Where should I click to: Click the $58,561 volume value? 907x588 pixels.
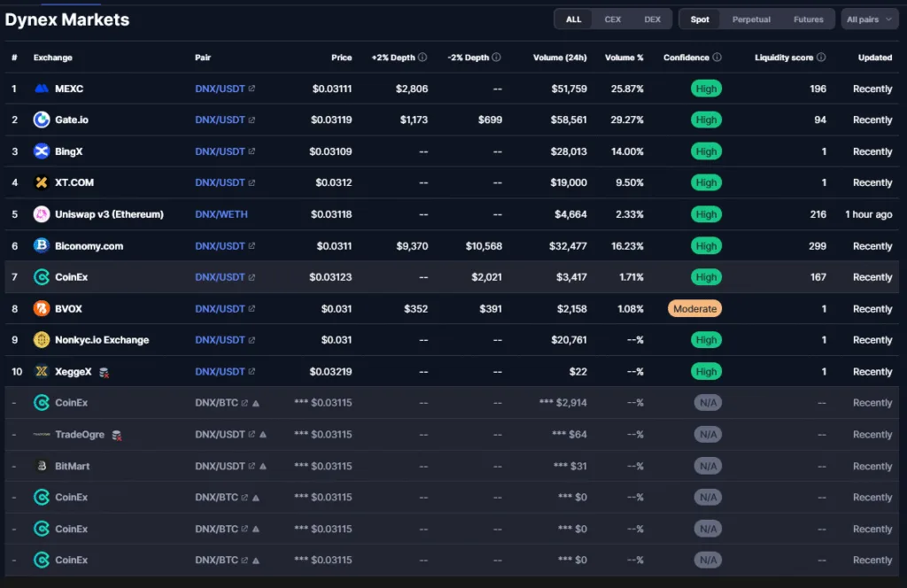point(569,120)
